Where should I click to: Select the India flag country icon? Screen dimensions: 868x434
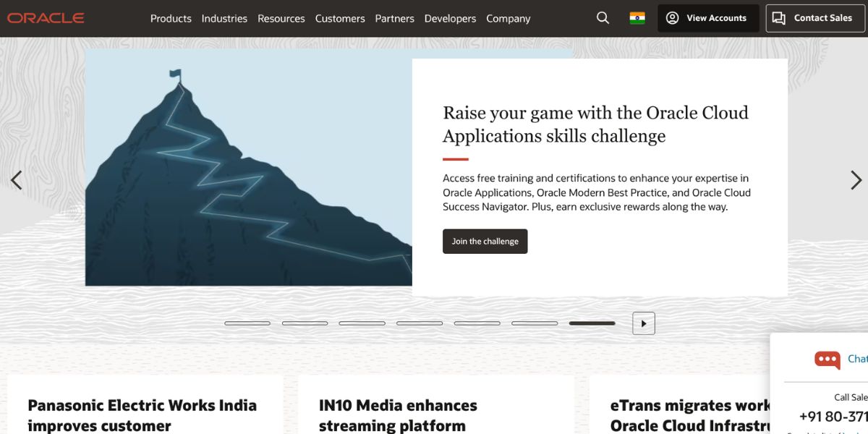(637, 18)
